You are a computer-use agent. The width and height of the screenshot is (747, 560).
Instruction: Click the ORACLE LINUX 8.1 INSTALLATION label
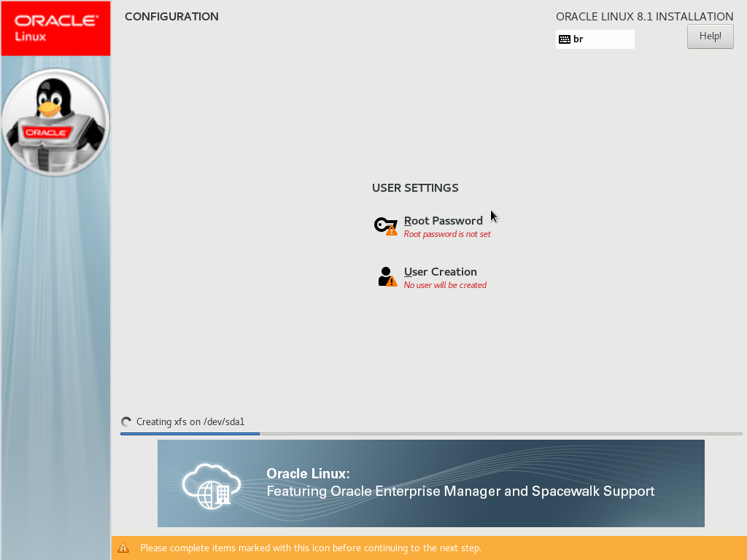[645, 17]
